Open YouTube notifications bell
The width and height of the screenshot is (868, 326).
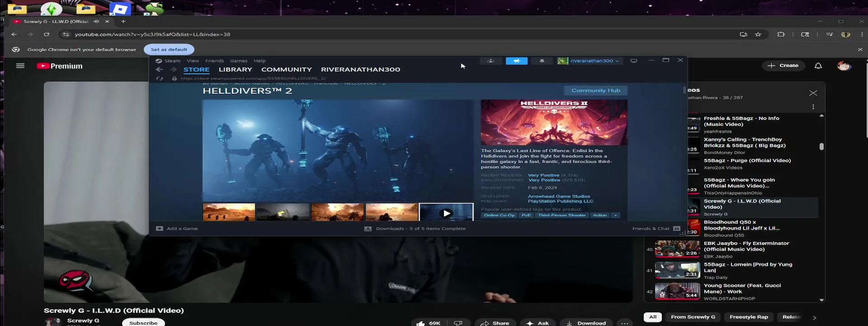818,66
